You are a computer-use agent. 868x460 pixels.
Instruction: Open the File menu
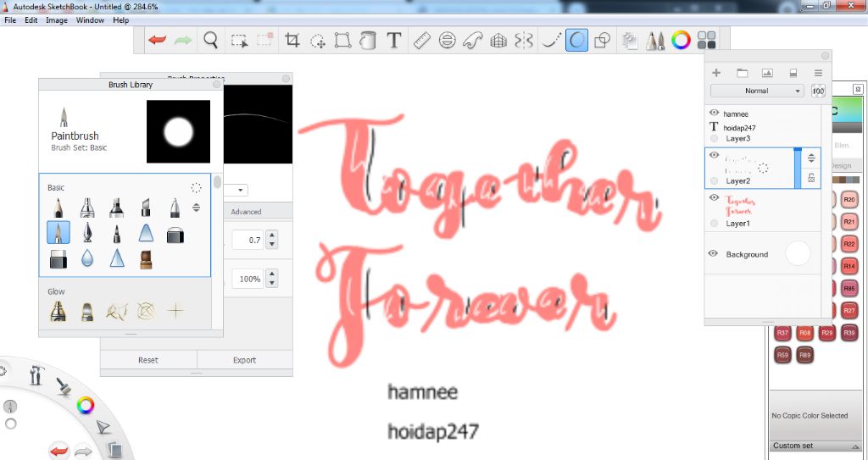click(10, 20)
